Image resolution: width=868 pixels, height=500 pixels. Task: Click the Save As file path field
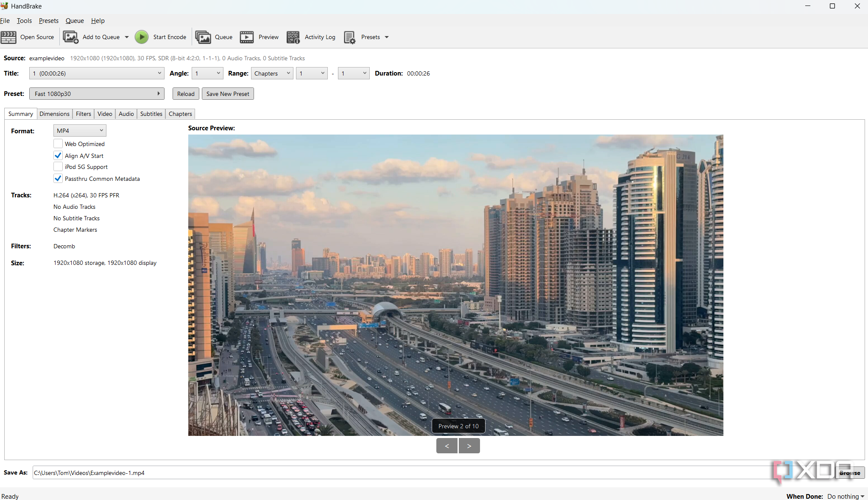432,473
